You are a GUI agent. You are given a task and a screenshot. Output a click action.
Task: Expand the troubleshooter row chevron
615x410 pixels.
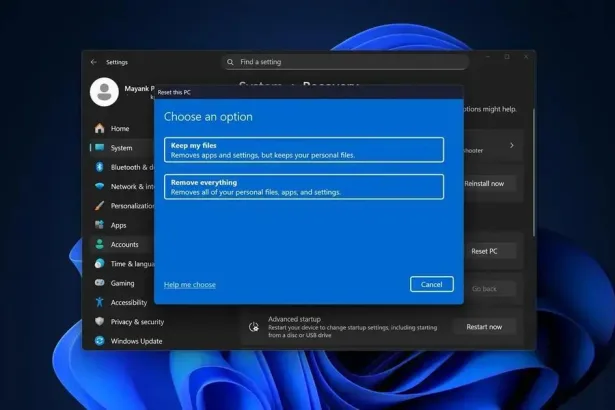[512, 146]
